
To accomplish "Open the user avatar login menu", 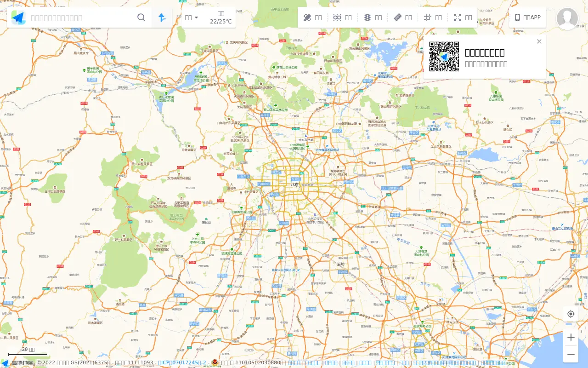I will click(x=567, y=19).
